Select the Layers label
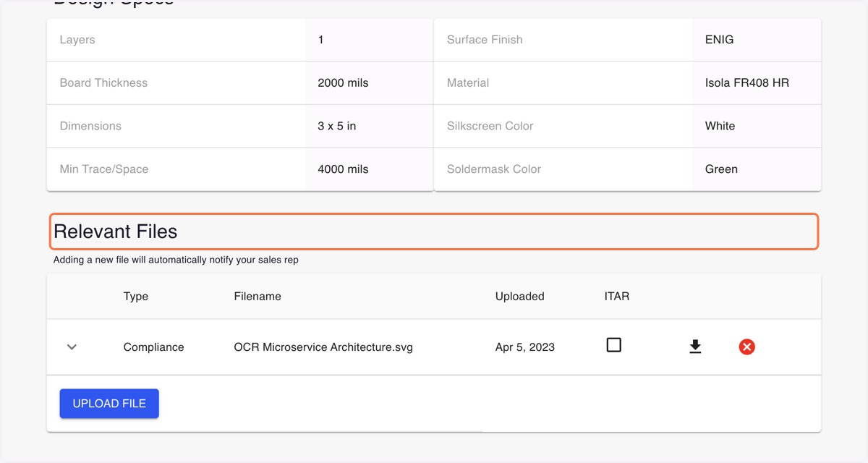This screenshot has height=463, width=868. pos(77,40)
